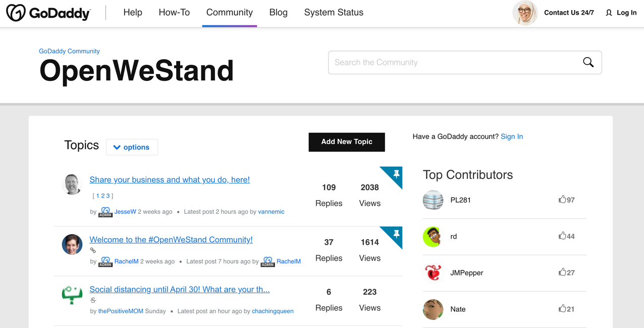Click the icon under Social distancing title

pos(93,300)
